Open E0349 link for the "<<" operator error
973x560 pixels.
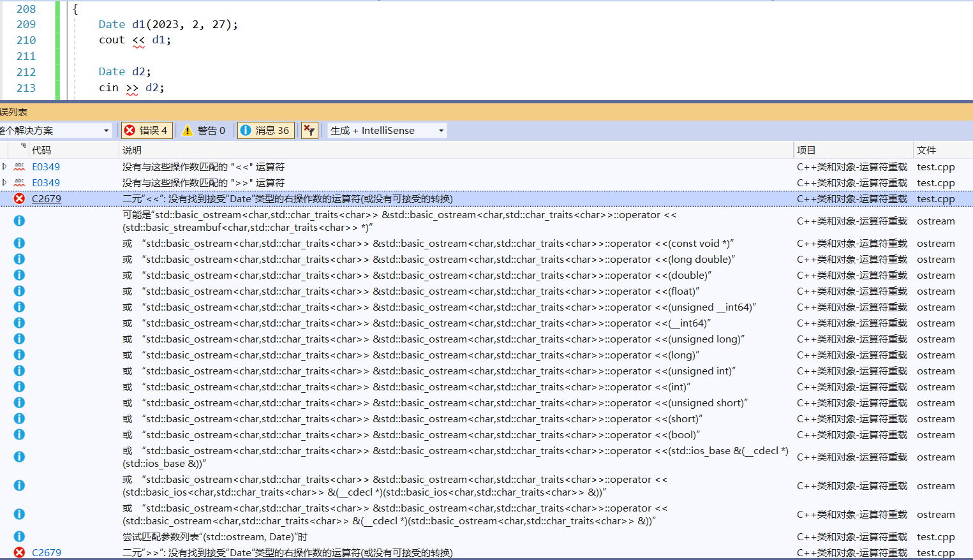pyautogui.click(x=46, y=167)
